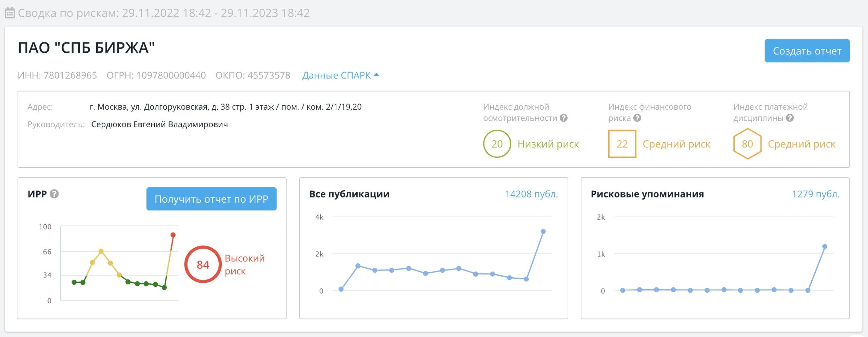Click the Низкий риск label
The height and width of the screenshot is (337, 868).
[548, 144]
